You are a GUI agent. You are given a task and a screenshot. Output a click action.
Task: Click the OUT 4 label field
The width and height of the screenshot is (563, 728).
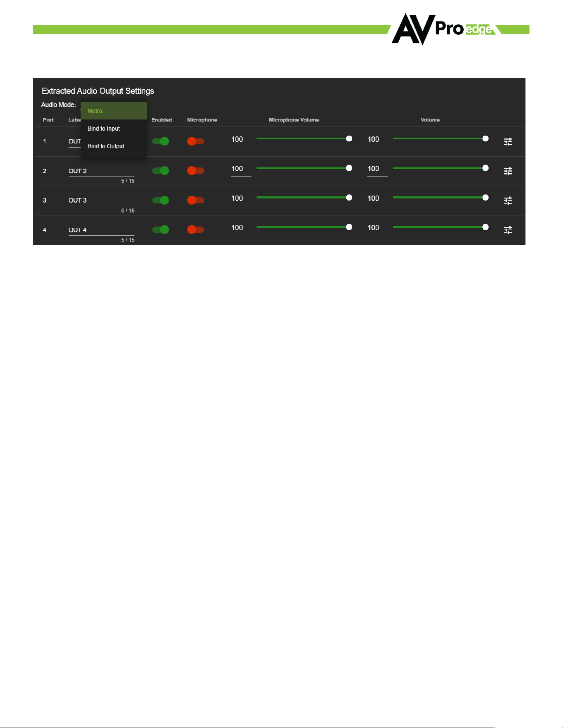[x=101, y=230]
